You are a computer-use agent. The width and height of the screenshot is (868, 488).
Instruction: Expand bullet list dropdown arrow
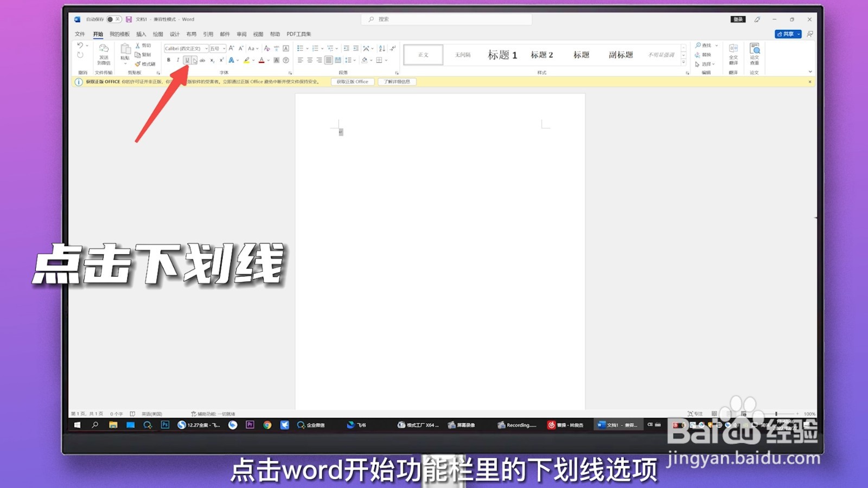pos(307,48)
